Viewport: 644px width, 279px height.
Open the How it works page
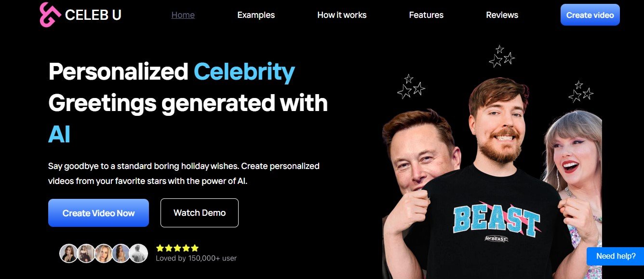pyautogui.click(x=342, y=15)
